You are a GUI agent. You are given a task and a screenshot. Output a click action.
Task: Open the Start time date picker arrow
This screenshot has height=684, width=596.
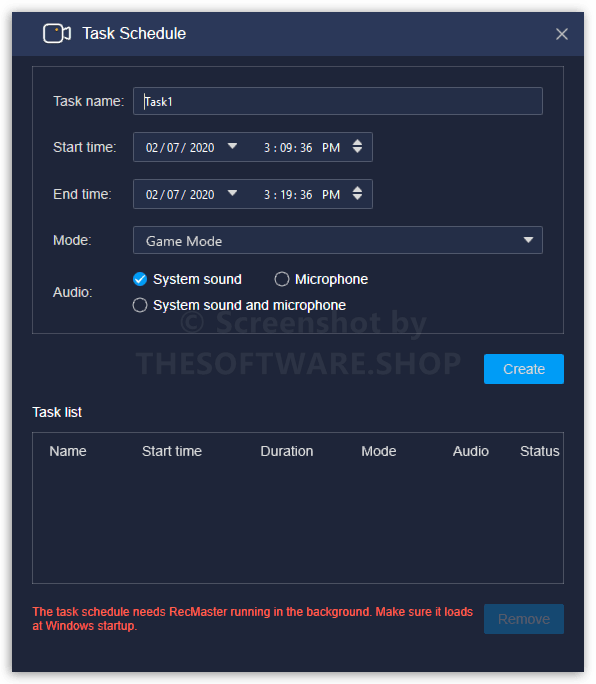tap(233, 146)
